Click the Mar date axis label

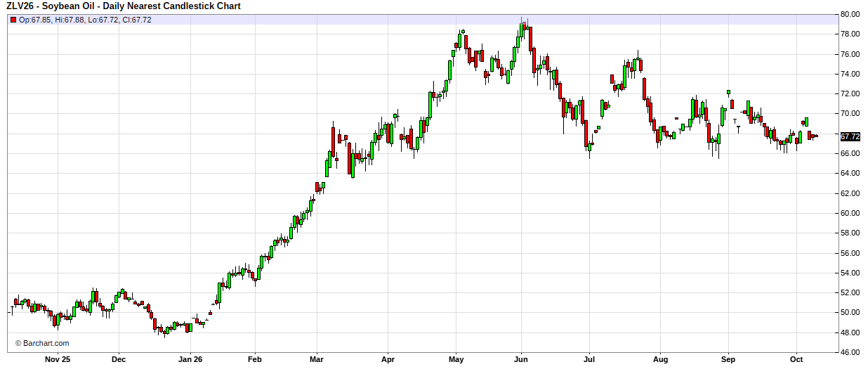click(317, 359)
